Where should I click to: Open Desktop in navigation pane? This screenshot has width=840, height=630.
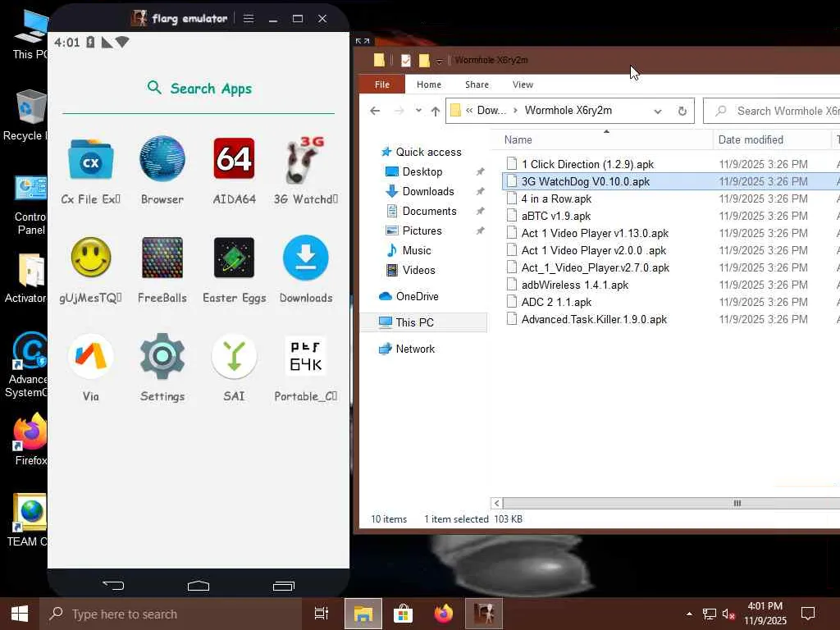pos(422,172)
